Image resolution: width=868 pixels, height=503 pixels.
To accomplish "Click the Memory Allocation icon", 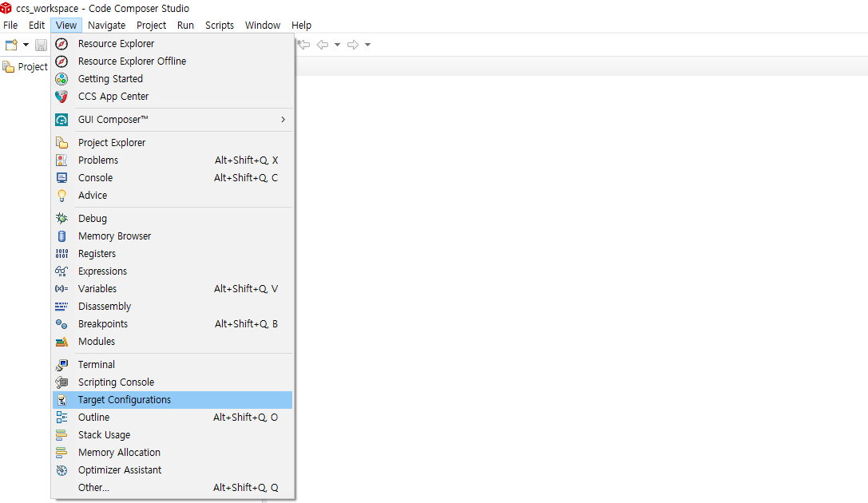I will [x=61, y=453].
